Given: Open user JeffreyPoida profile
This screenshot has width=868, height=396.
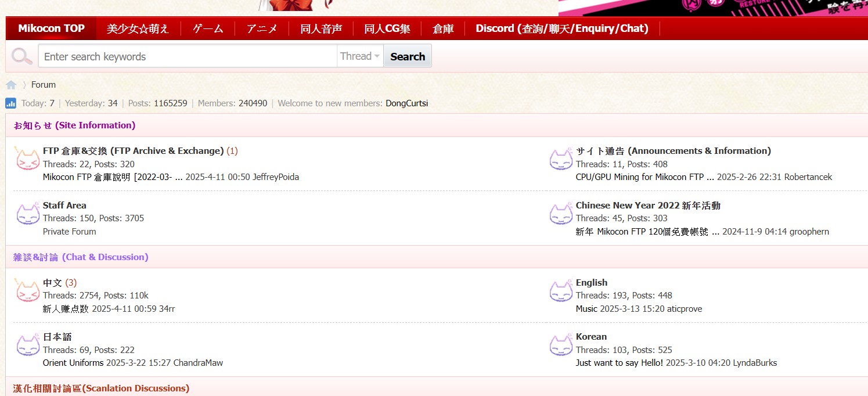Looking at the screenshot, I should (276, 177).
